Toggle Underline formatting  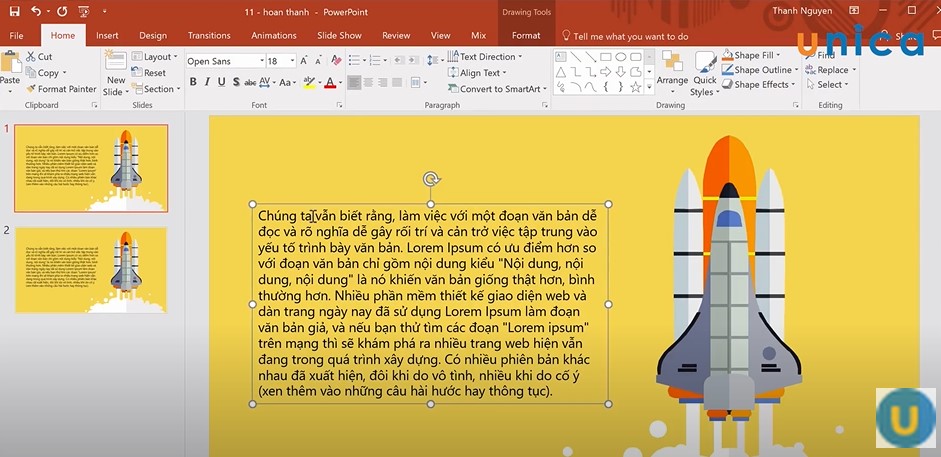(221, 82)
